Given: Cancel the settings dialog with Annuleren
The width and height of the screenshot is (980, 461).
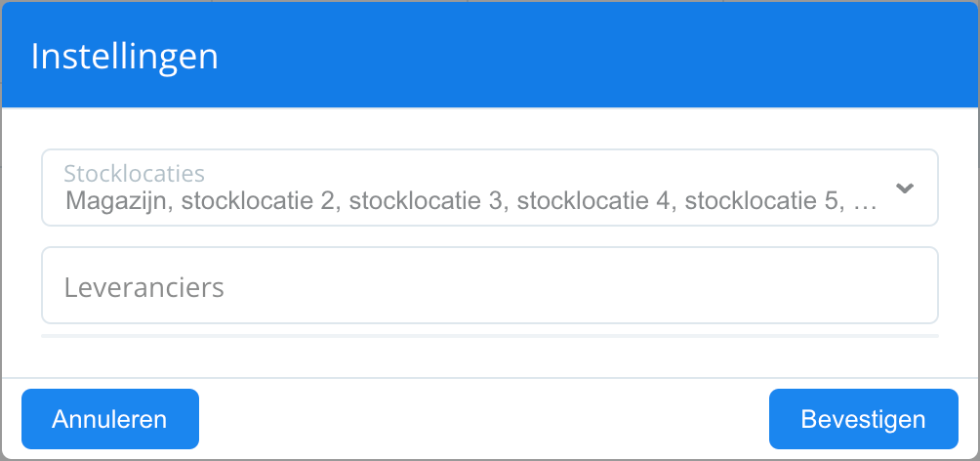Looking at the screenshot, I should 110,419.
